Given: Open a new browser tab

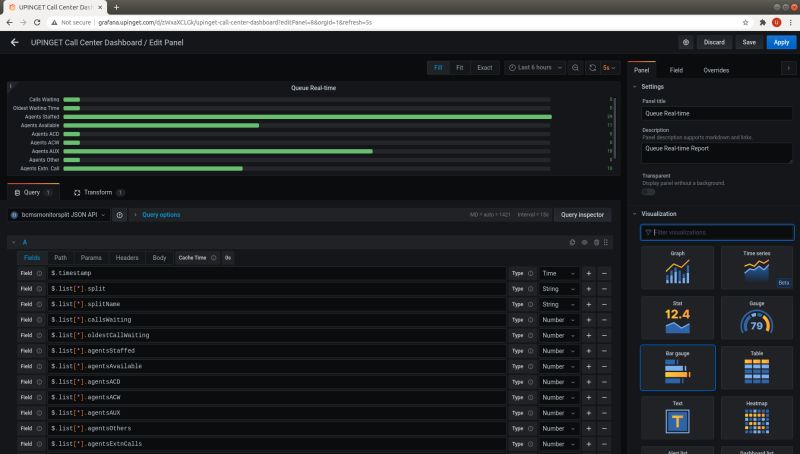Looking at the screenshot, I should pos(116,7).
